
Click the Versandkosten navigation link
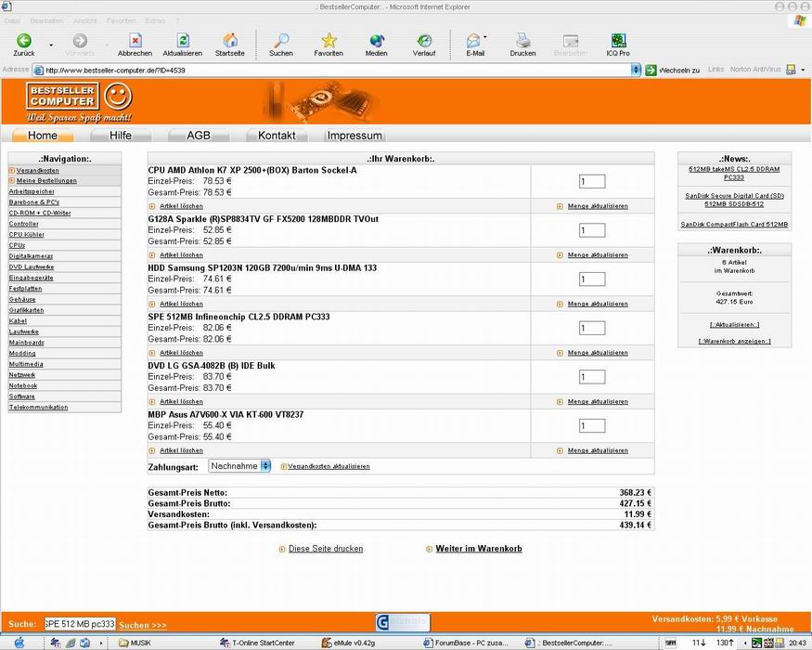37,171
